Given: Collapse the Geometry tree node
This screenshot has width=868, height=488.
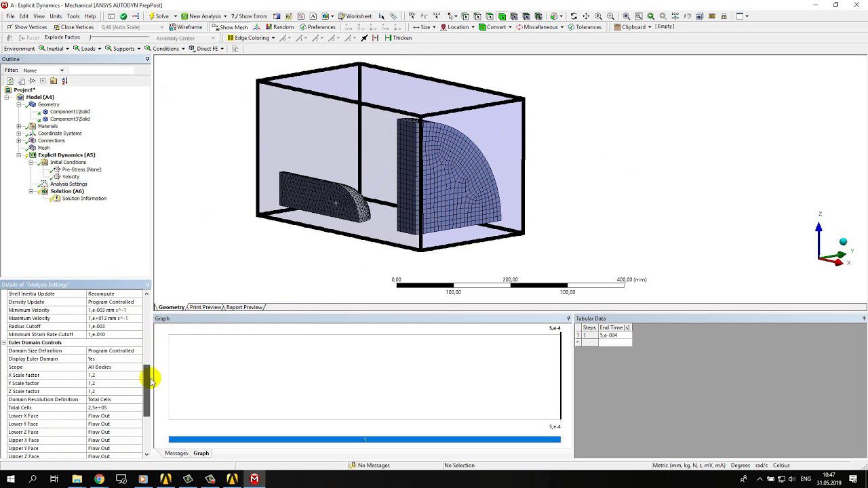Looking at the screenshot, I should (x=19, y=104).
